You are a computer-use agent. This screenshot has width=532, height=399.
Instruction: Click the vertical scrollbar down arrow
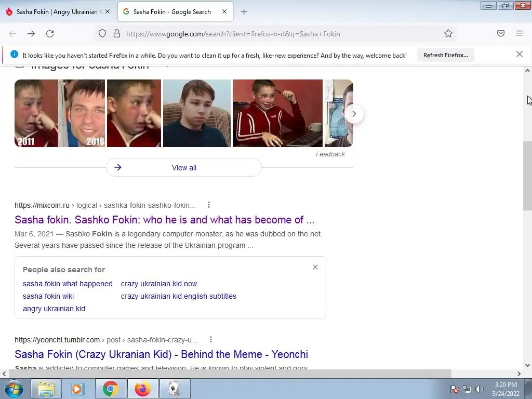[527, 365]
